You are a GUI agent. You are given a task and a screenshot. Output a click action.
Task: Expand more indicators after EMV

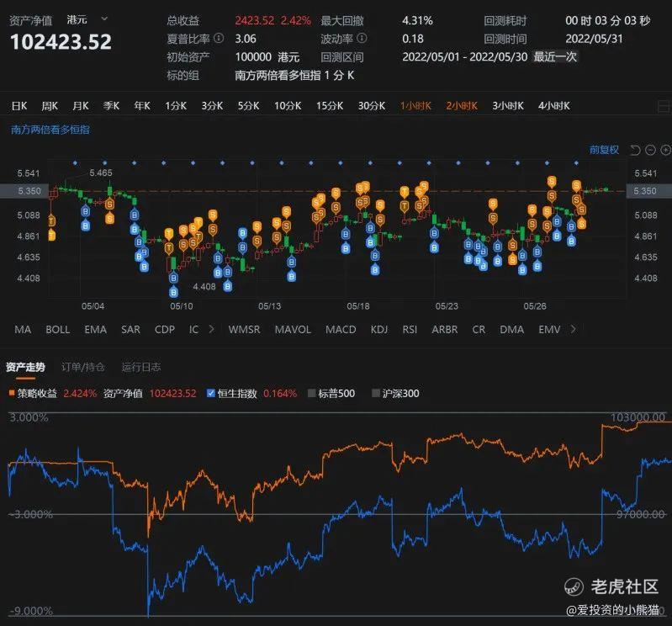573,329
